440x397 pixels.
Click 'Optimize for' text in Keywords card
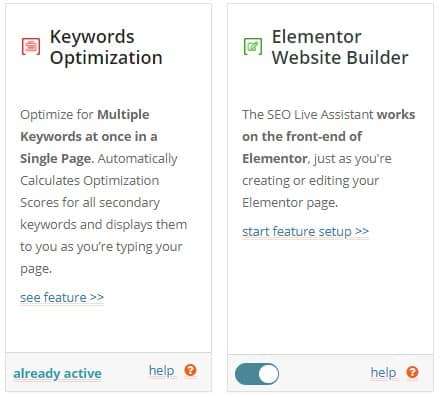point(57,114)
